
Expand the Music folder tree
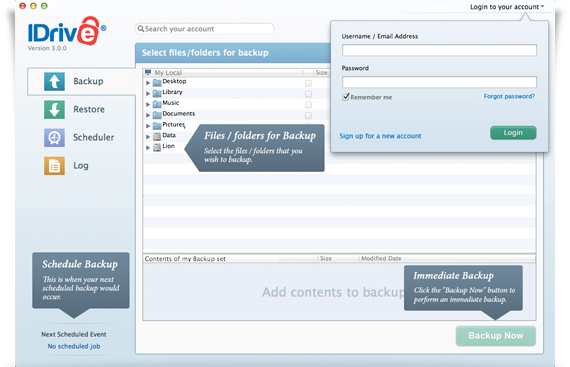pos(148,104)
